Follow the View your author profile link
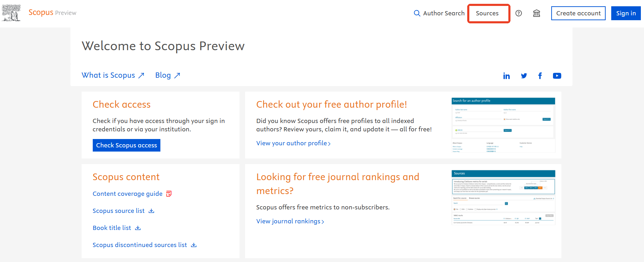644x262 pixels. click(293, 143)
